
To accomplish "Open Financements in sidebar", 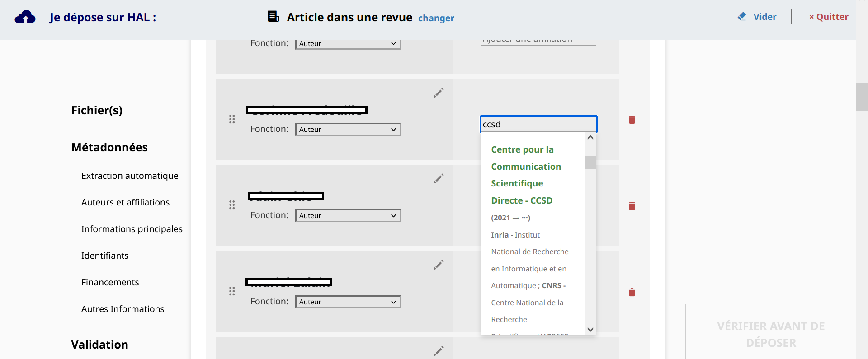I will click(110, 282).
